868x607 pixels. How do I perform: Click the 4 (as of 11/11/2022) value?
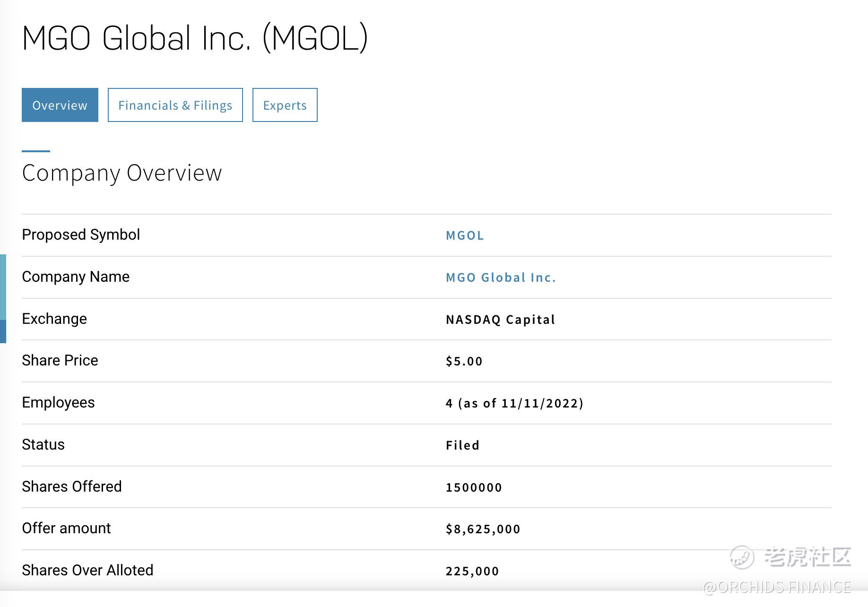(514, 403)
